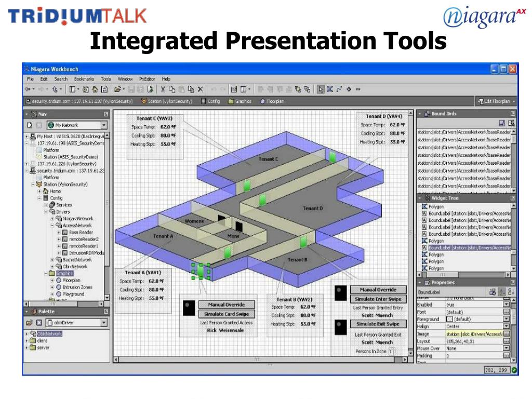Click the Home icon in the toolbar
Image resolution: width=532 pixels, height=399 pixels.
point(95,89)
